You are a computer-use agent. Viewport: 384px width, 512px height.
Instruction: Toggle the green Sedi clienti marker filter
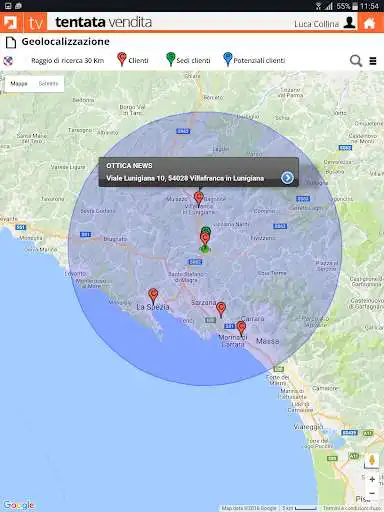(188, 60)
